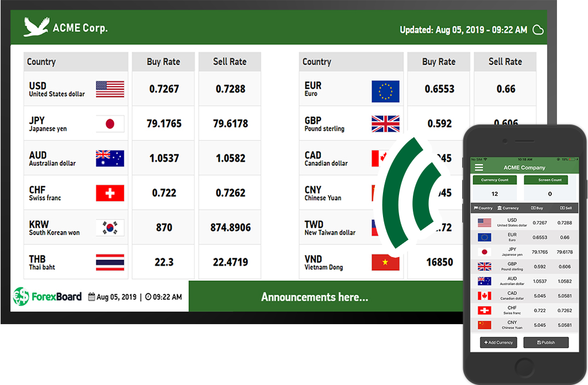
Task: Click the ForexBoard logo icon
Action: (x=21, y=297)
